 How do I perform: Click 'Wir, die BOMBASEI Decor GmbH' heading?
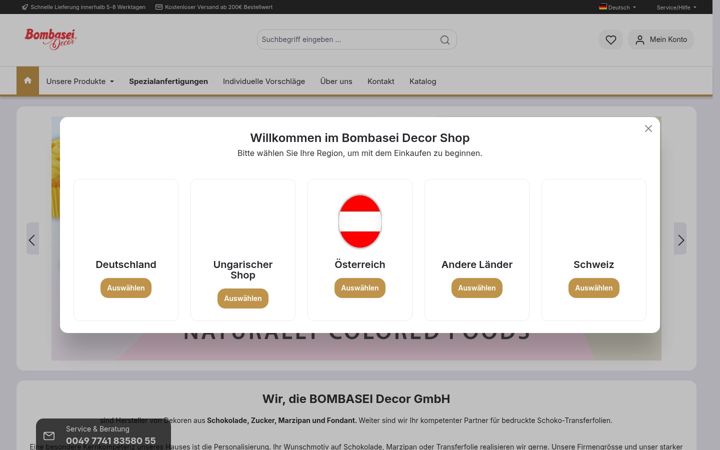(356, 399)
